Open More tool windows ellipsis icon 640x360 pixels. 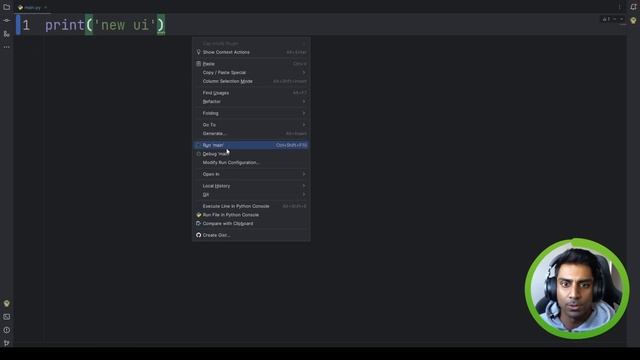7,47
